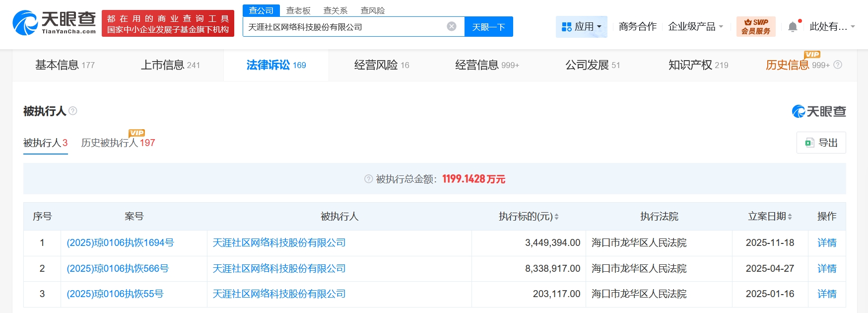Clear the search box with X icon

click(451, 27)
